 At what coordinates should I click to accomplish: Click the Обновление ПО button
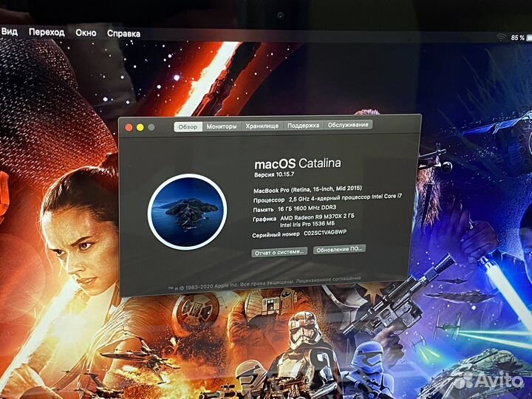click(x=339, y=250)
